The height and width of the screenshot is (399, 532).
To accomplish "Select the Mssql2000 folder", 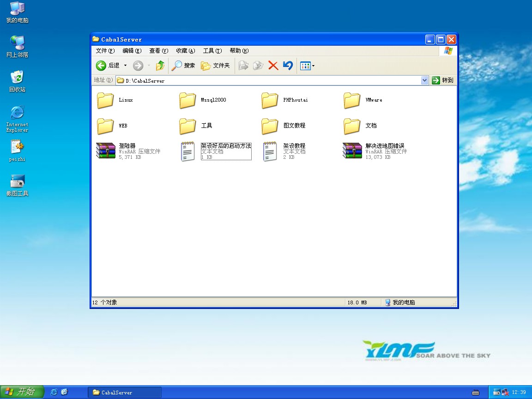I will tap(187, 100).
